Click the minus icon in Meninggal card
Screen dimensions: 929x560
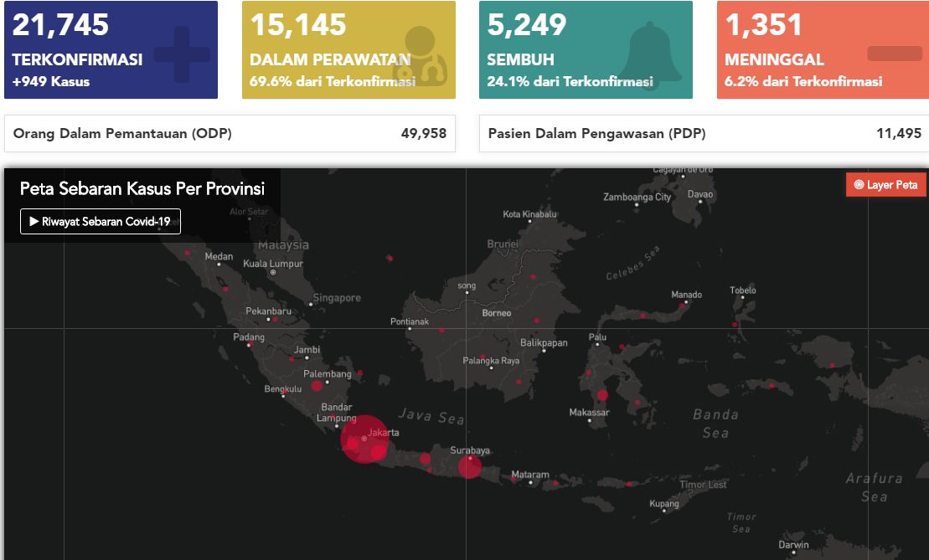(x=894, y=54)
